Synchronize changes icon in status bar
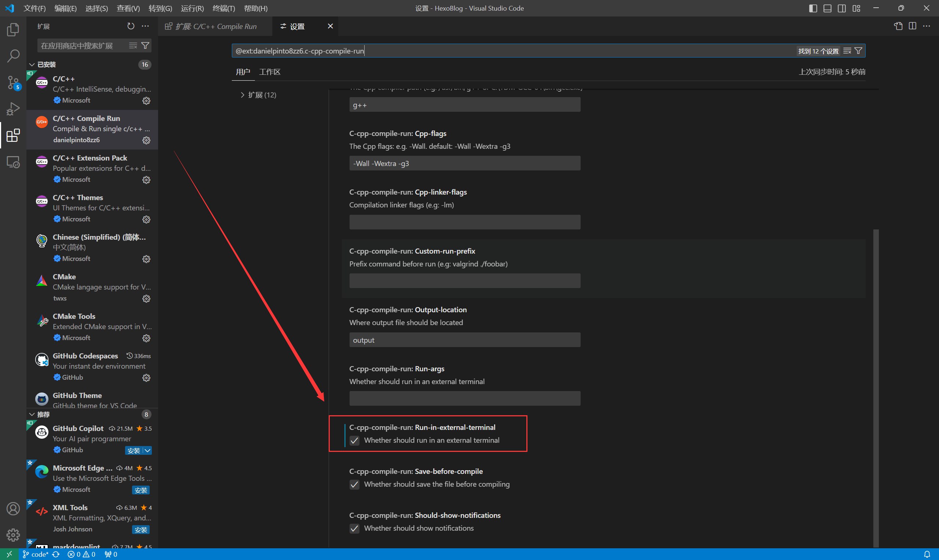This screenshot has height=560, width=939. [x=56, y=555]
